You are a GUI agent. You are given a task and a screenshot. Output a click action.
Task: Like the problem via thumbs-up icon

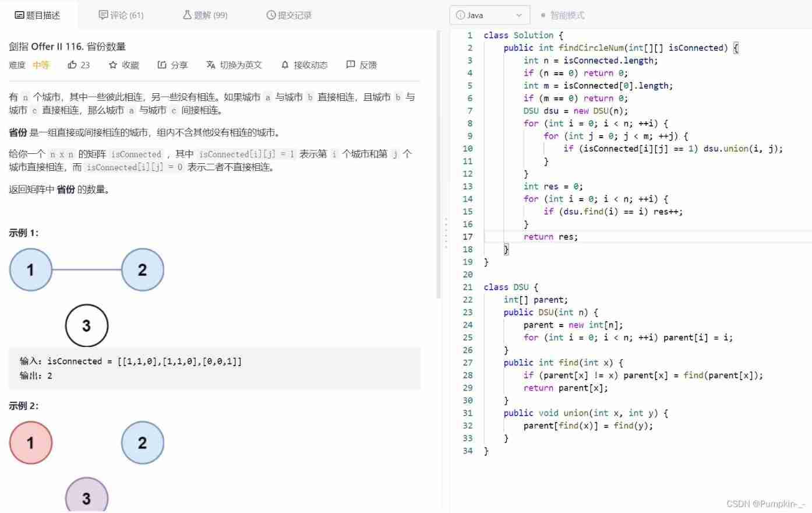pos(72,65)
